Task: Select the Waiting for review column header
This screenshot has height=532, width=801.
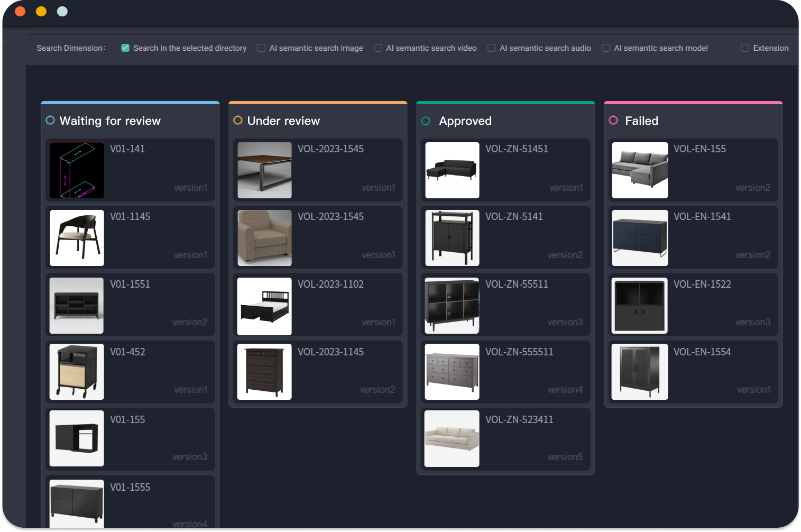Action: [x=110, y=121]
